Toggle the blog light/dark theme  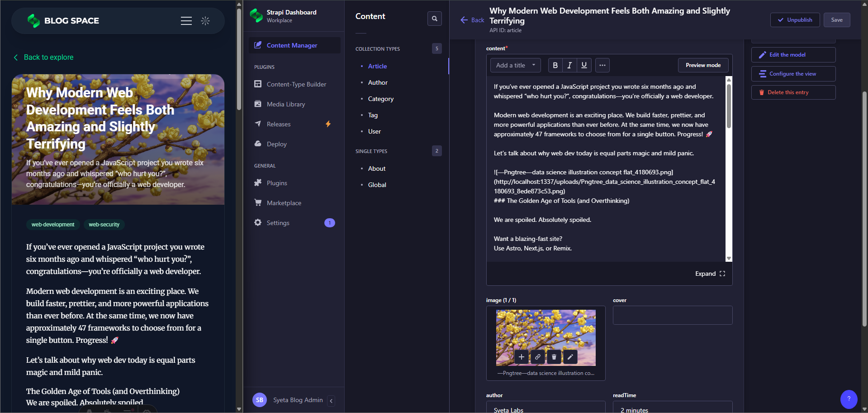[205, 21]
